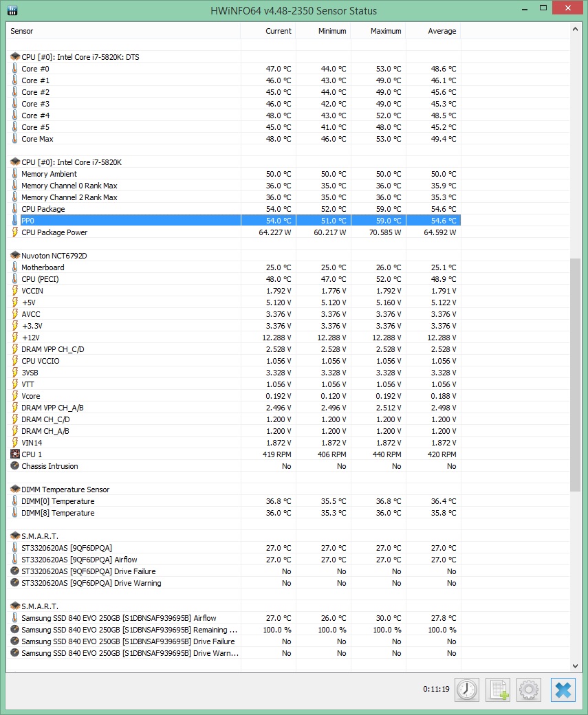The height and width of the screenshot is (715, 588).
Task: Open settings via the gear icon button
Action: coord(529,690)
